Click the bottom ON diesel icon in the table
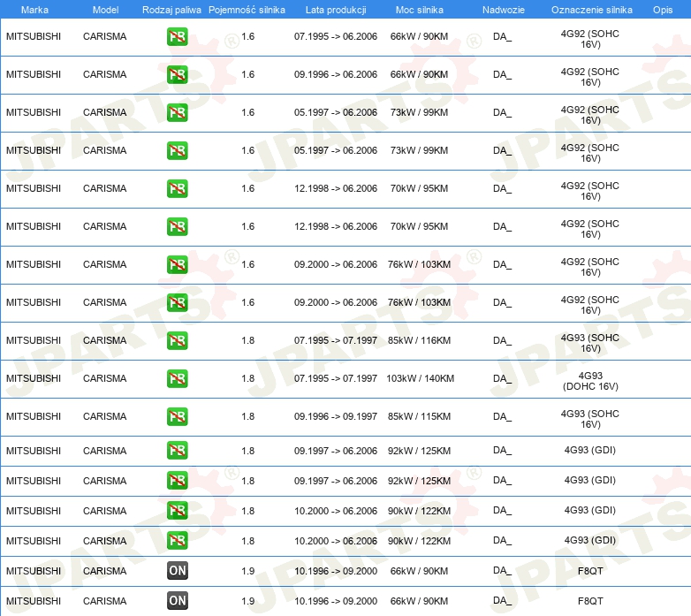 [x=177, y=601]
